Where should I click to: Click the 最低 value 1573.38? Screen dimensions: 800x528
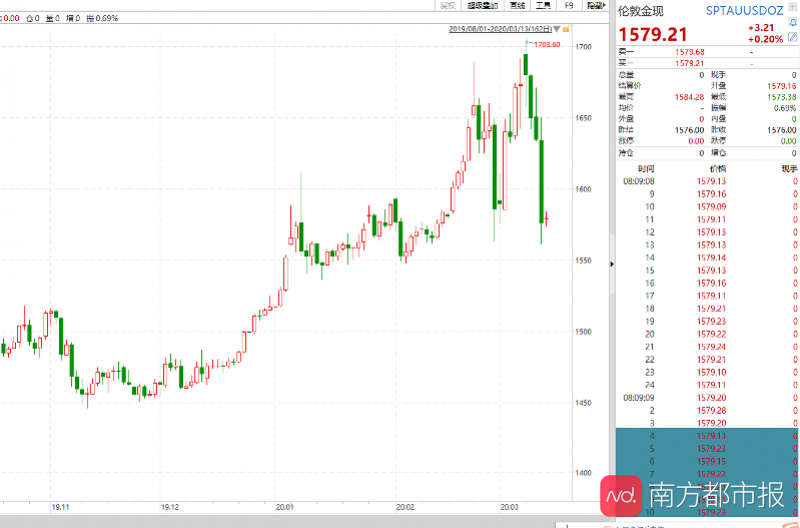781,97
